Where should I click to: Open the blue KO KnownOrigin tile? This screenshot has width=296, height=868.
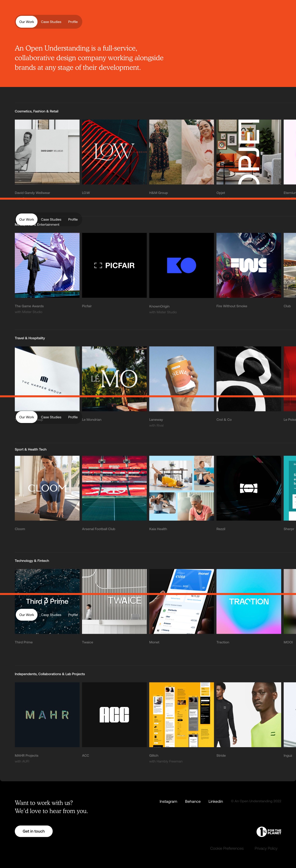182,265
